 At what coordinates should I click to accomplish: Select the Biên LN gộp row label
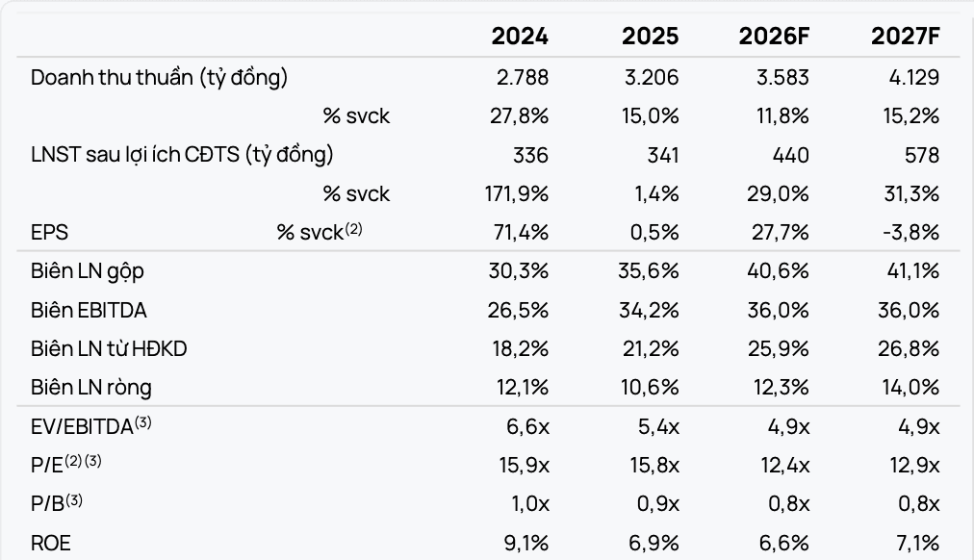pos(87,271)
